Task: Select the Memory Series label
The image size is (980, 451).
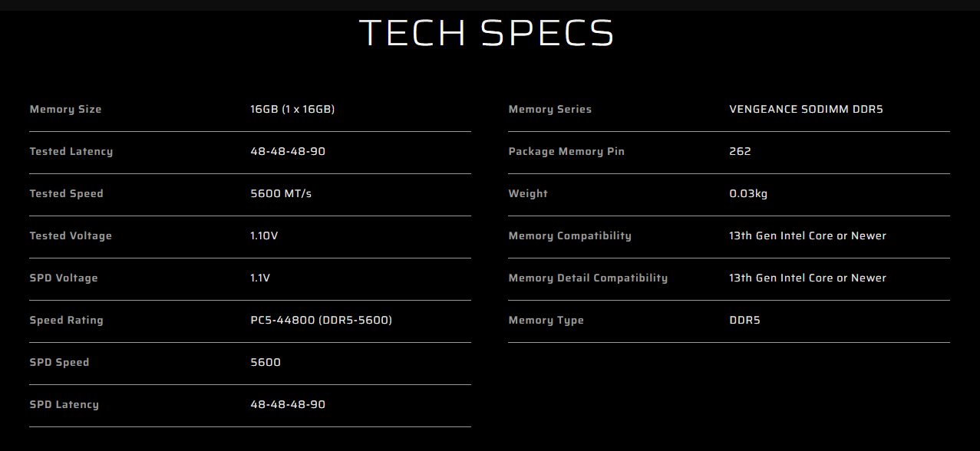Action: (x=550, y=110)
